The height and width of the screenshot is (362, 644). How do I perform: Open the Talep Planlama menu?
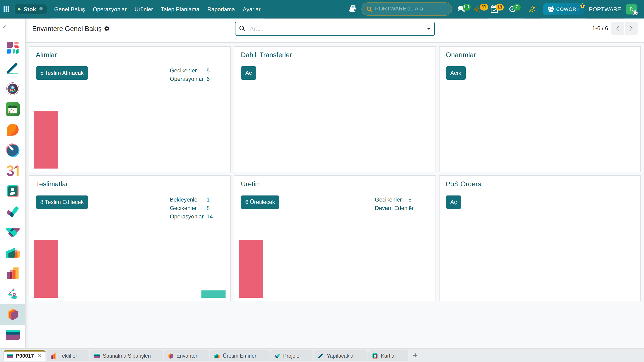point(180,9)
